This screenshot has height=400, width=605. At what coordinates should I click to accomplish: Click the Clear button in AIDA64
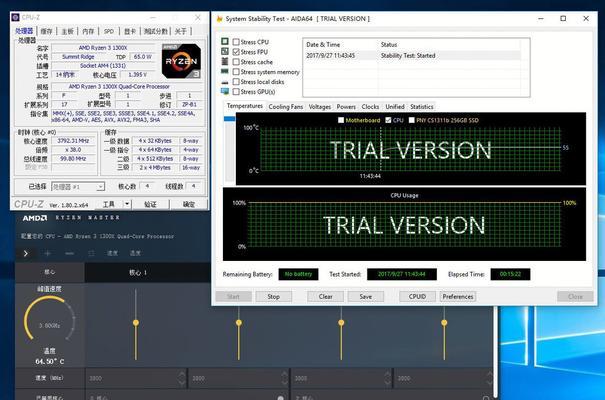(326, 297)
